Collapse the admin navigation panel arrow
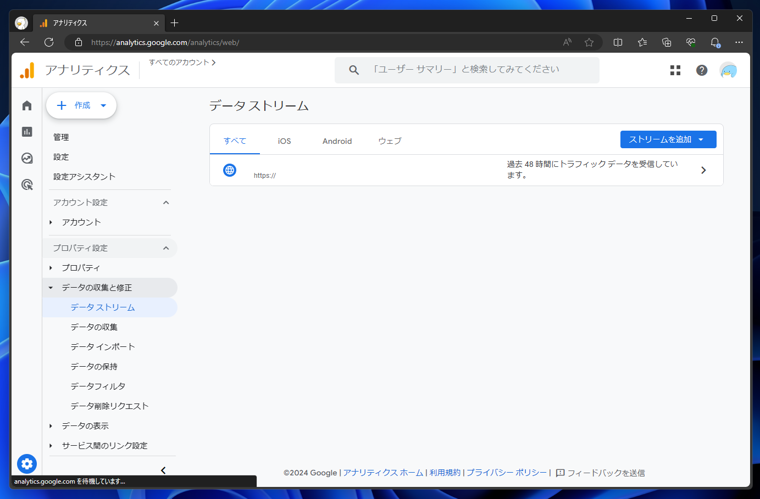This screenshot has width=760, height=499. click(163, 470)
